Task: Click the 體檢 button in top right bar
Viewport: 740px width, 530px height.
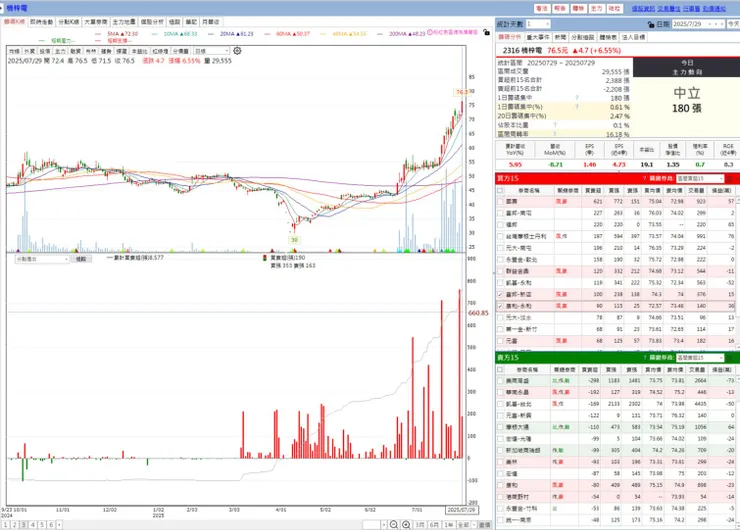Action: pyautogui.click(x=578, y=8)
